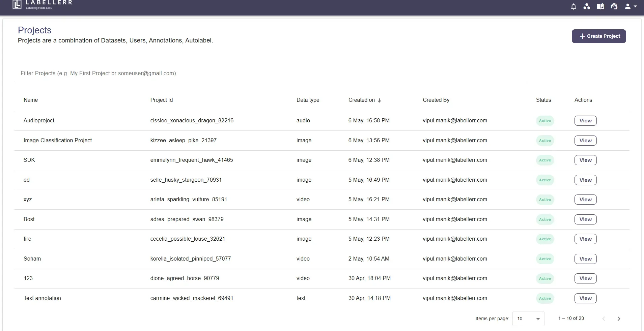Go to next page of projects
This screenshot has height=331, width=644.
(x=619, y=319)
